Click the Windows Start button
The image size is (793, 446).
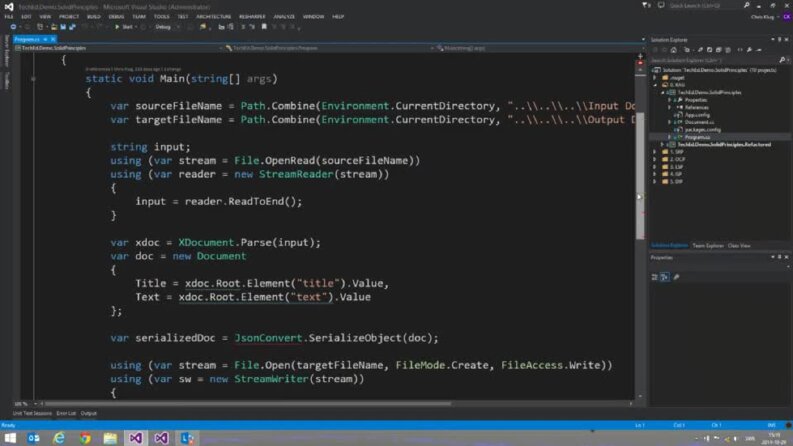(x=10, y=438)
